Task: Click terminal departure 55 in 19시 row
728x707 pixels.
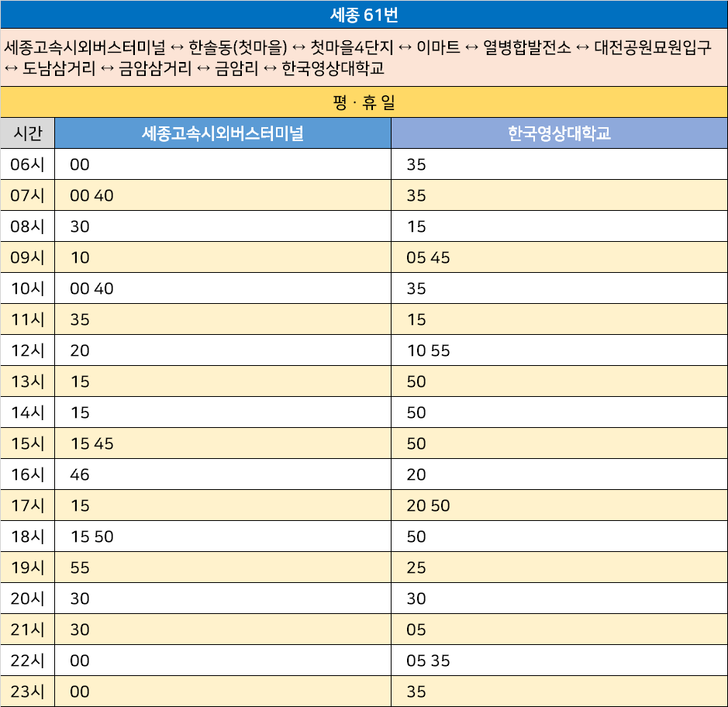Action: [x=79, y=567]
